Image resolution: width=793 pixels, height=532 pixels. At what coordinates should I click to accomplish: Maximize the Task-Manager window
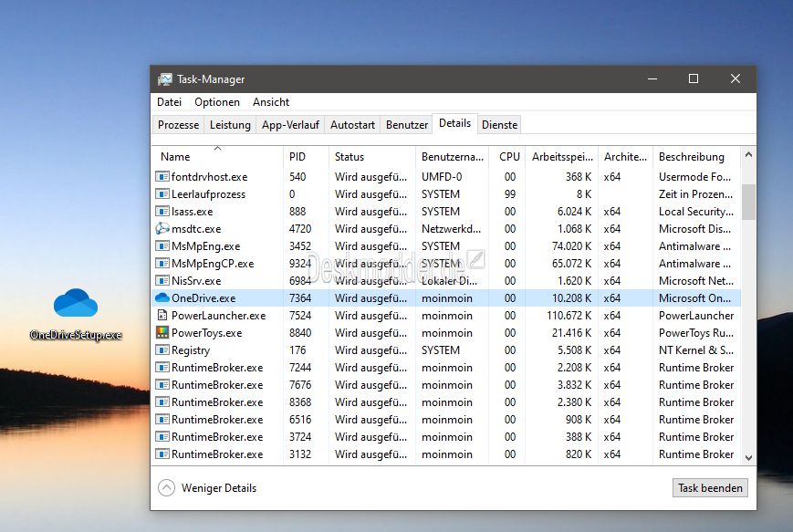[x=694, y=78]
